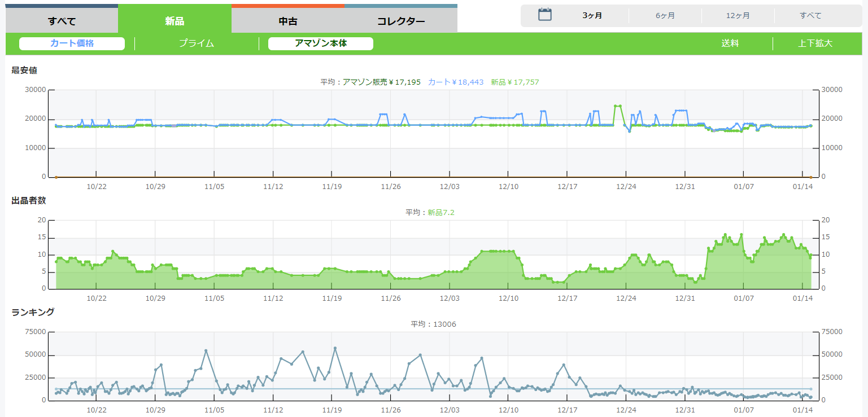Open the 中古 tab
The image size is (868, 417).
[x=288, y=21]
